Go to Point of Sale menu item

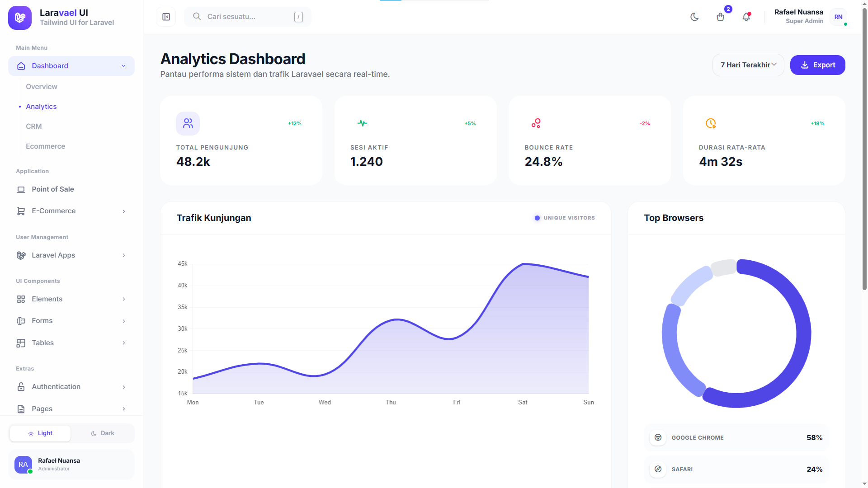[53, 189]
